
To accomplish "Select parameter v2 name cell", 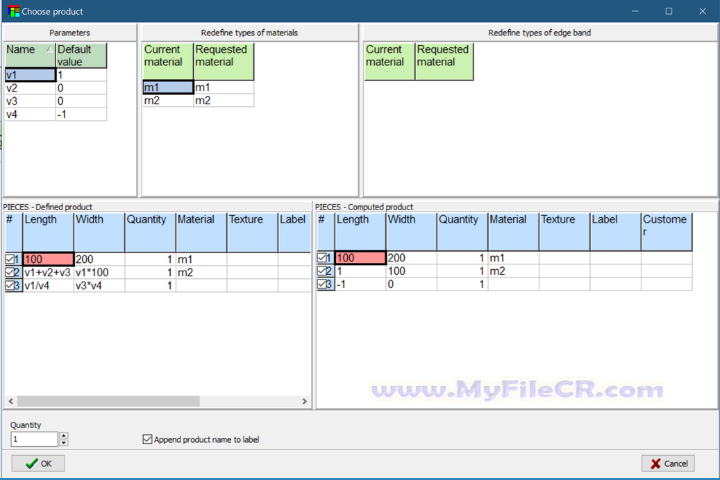I will 30,88.
